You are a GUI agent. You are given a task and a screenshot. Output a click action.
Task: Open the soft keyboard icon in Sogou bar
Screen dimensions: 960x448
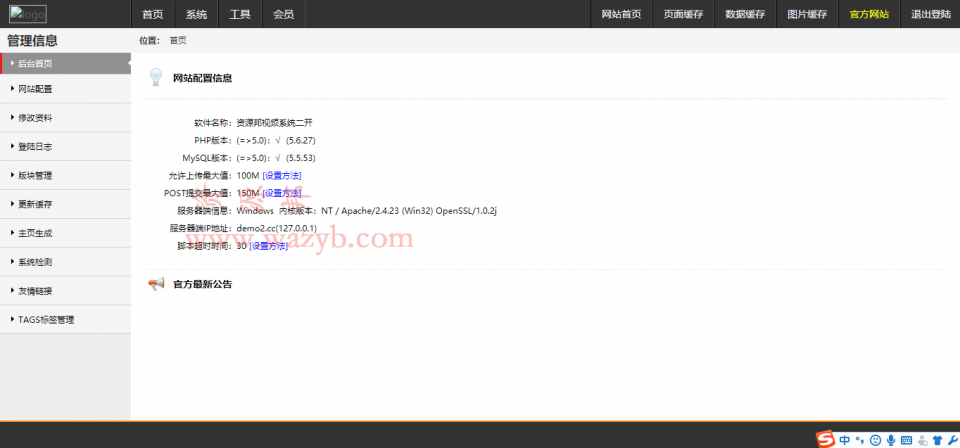[907, 439]
